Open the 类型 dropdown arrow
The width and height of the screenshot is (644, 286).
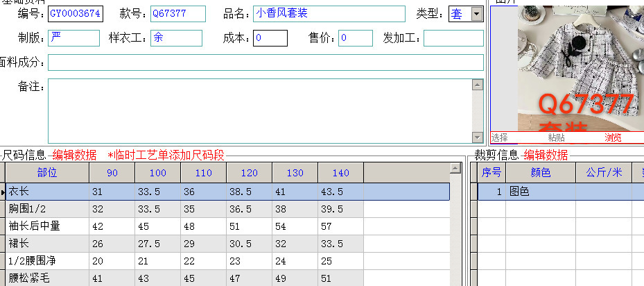[476, 14]
